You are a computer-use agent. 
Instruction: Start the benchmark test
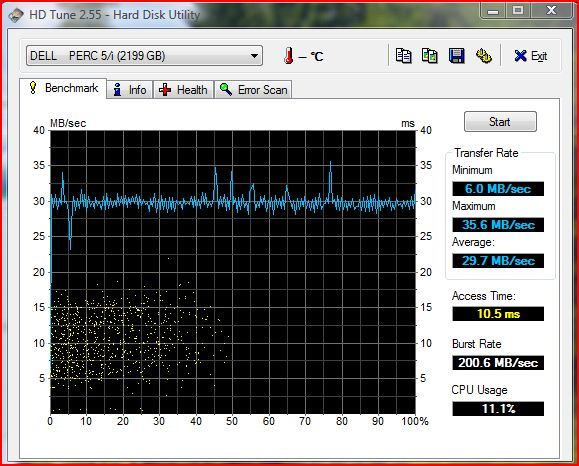click(x=500, y=121)
